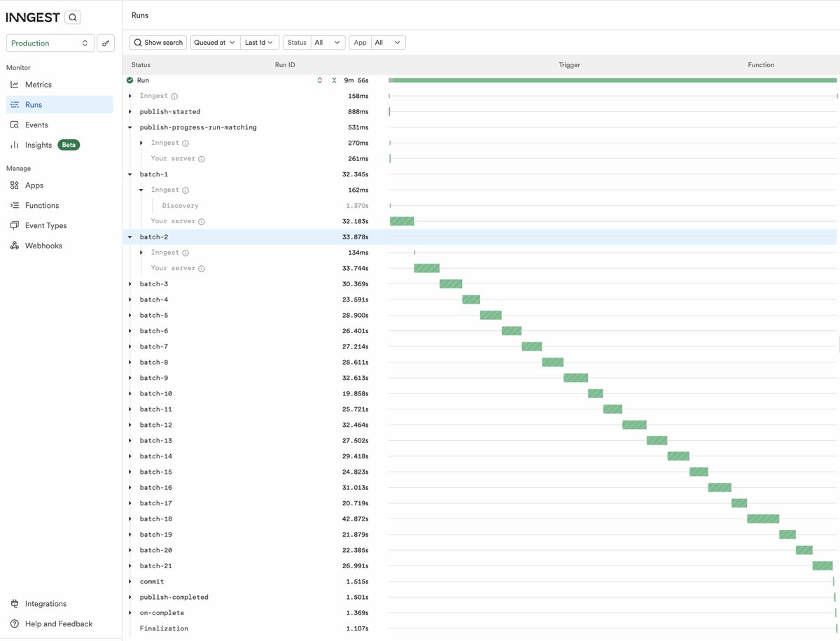840x641 pixels.
Task: Click the Show search button
Action: [x=158, y=43]
